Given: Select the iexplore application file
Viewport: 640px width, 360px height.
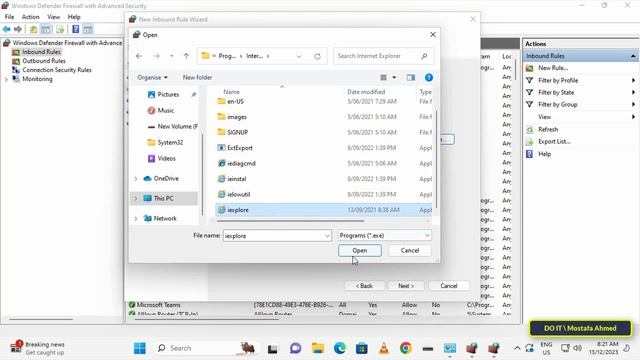Looking at the screenshot, I should [323, 210].
